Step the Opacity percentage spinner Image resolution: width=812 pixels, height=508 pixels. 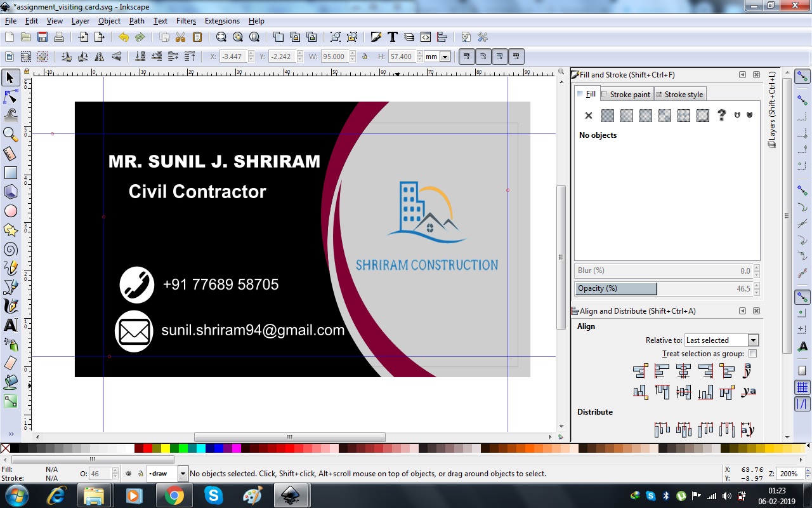[x=756, y=288]
